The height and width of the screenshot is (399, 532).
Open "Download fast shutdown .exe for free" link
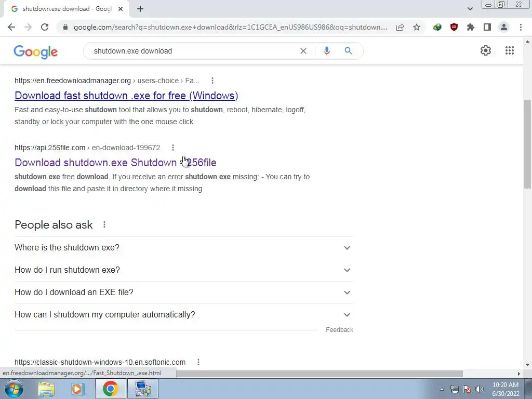point(126,96)
